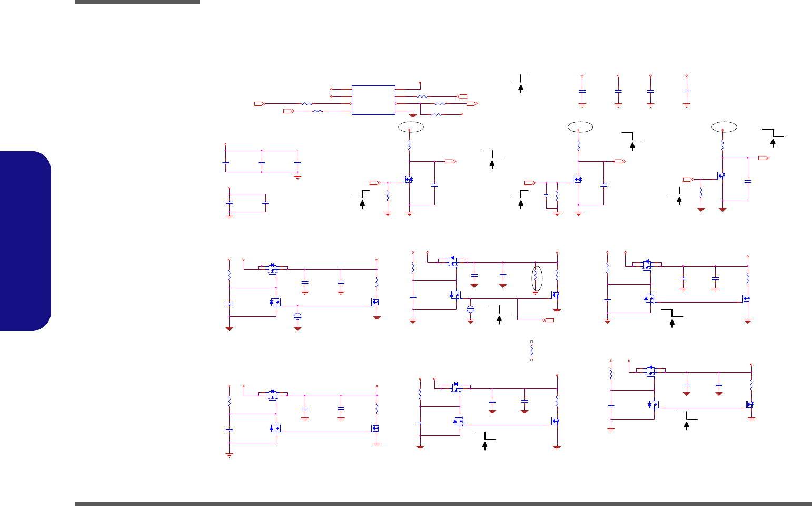Screen dimensions: 812x506
Task: Select the MOSFET under the leftmost oval
Action: tap(409, 179)
